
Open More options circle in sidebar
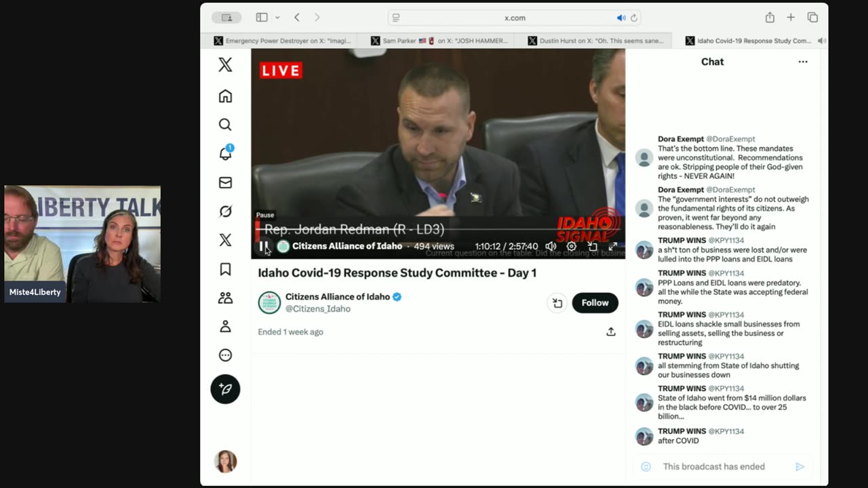tap(225, 355)
